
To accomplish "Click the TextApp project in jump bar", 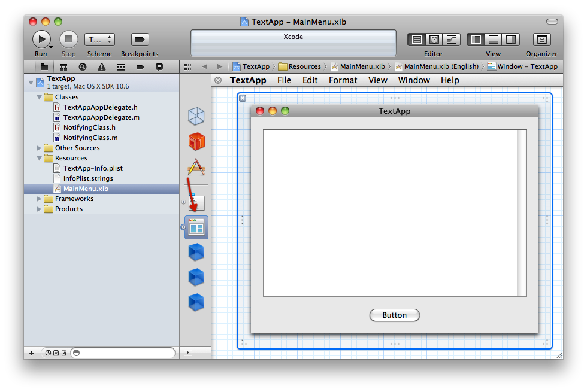I will point(251,66).
